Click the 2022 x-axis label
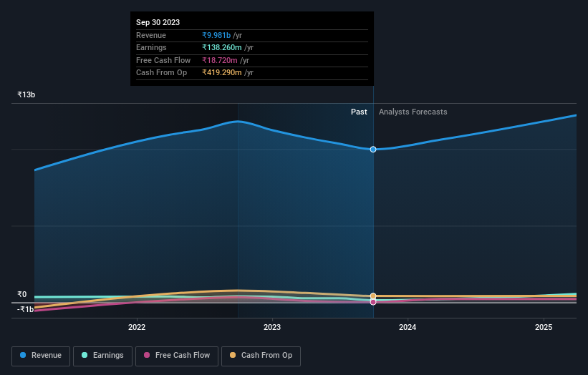This screenshot has width=588, height=375. coord(137,328)
